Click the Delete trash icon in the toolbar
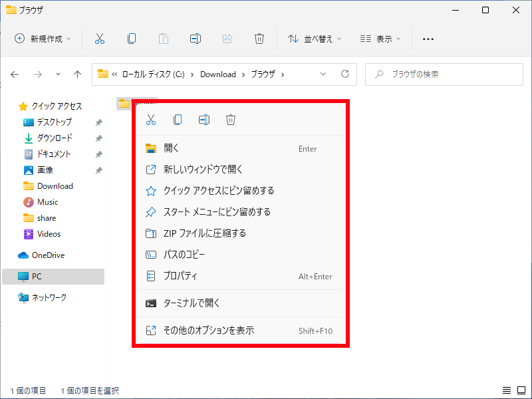This screenshot has width=532, height=399. (x=259, y=39)
